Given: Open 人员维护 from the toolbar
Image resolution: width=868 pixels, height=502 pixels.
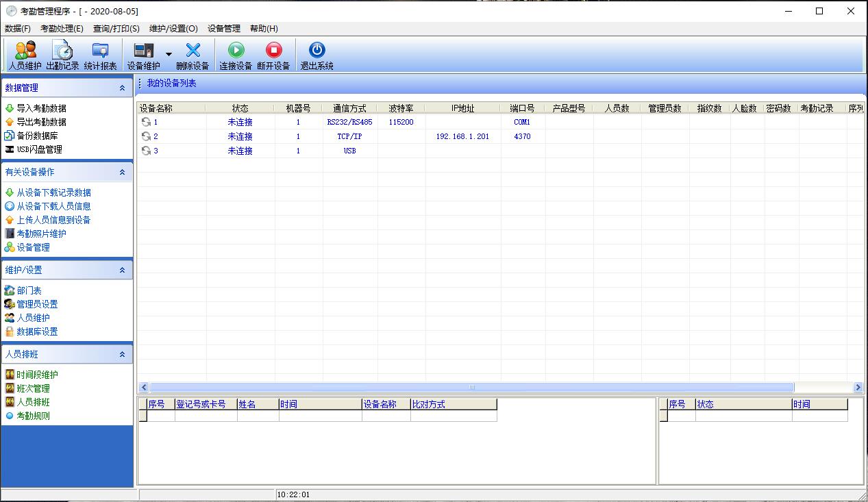Looking at the screenshot, I should 25,55.
